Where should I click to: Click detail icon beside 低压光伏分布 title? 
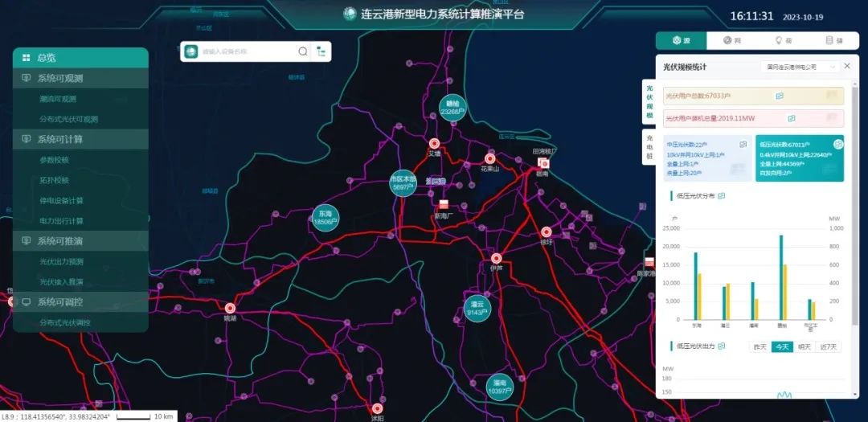[x=721, y=195]
